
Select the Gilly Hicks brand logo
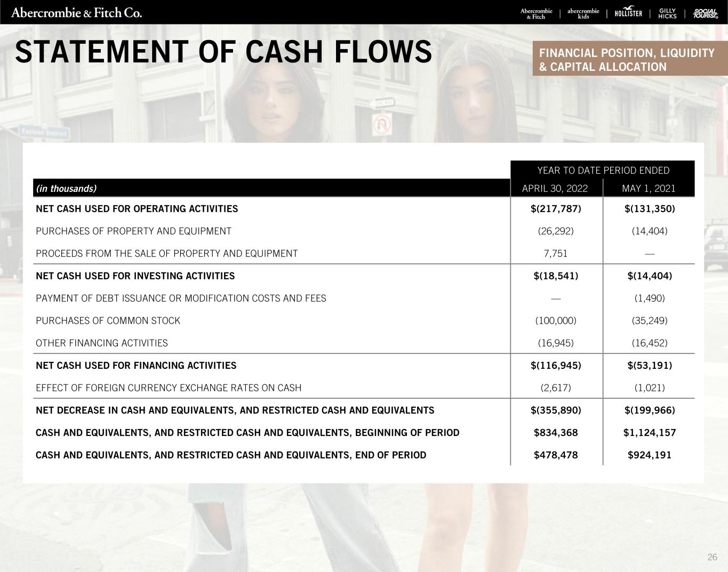click(667, 14)
